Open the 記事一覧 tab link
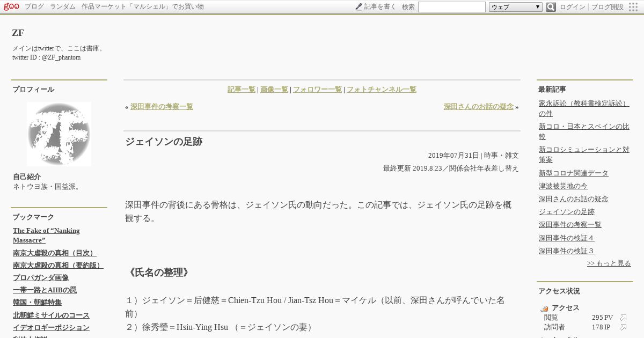The width and height of the screenshot is (644, 338). tap(241, 90)
